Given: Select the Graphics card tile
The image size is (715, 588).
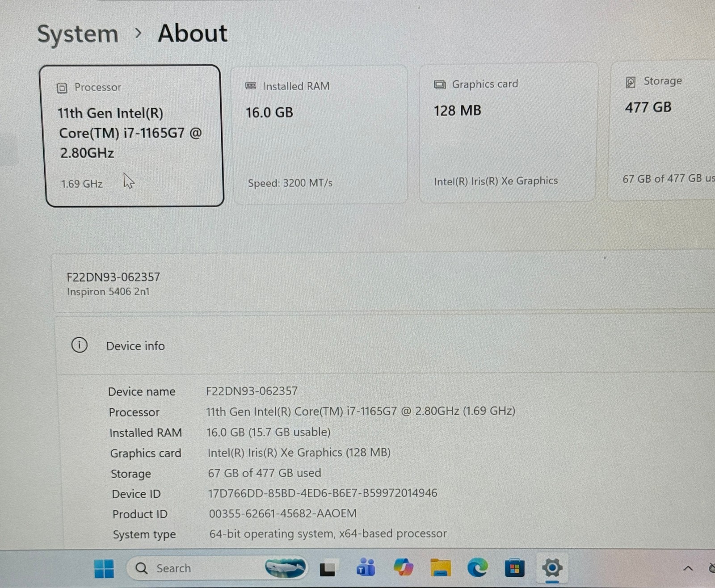Looking at the screenshot, I should click(x=508, y=133).
